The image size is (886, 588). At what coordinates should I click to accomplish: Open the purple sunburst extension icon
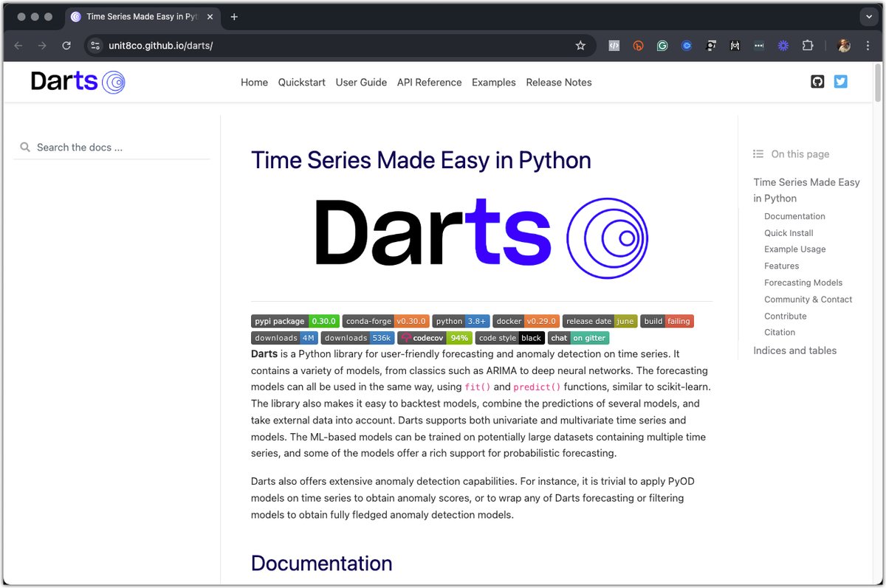783,46
